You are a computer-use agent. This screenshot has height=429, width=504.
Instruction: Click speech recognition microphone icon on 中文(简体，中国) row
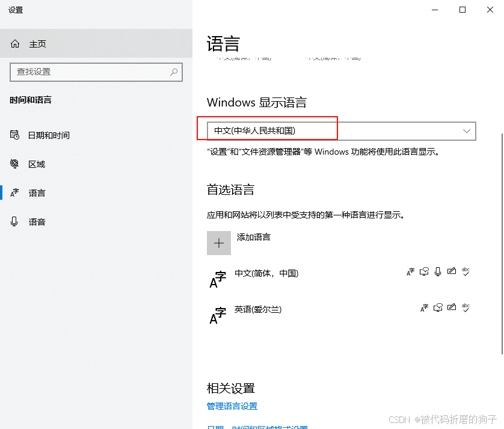tap(438, 272)
